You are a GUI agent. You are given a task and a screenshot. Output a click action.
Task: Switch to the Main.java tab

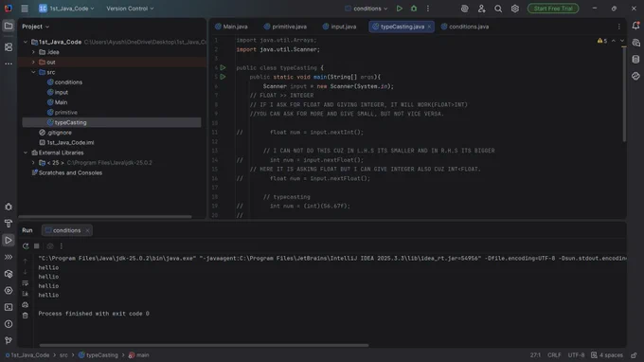click(x=231, y=27)
